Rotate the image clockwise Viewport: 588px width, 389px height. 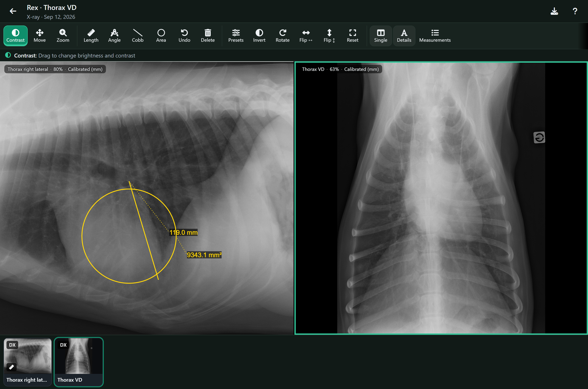point(283,36)
